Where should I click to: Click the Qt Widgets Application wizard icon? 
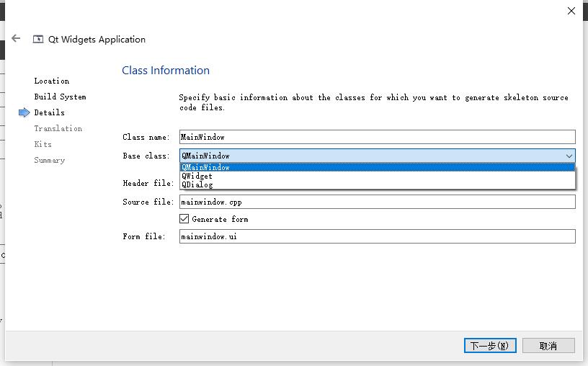[x=38, y=39]
